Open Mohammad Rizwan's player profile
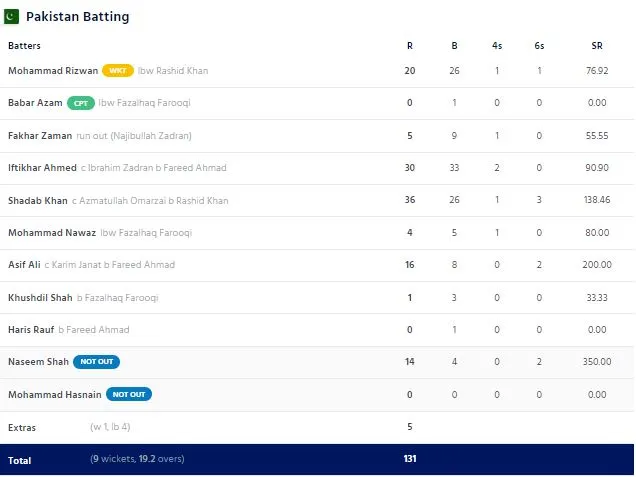The width and height of the screenshot is (636, 477). click(x=52, y=71)
